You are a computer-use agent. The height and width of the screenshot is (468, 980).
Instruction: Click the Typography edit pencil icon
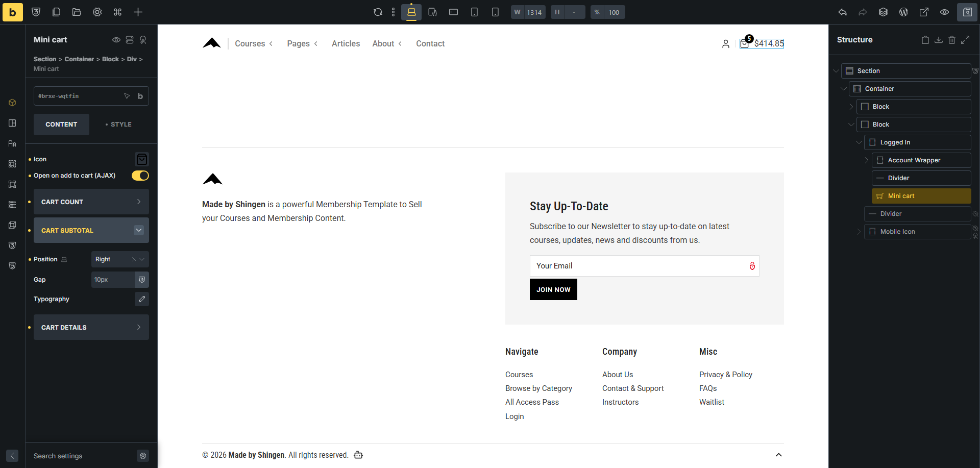(x=142, y=299)
